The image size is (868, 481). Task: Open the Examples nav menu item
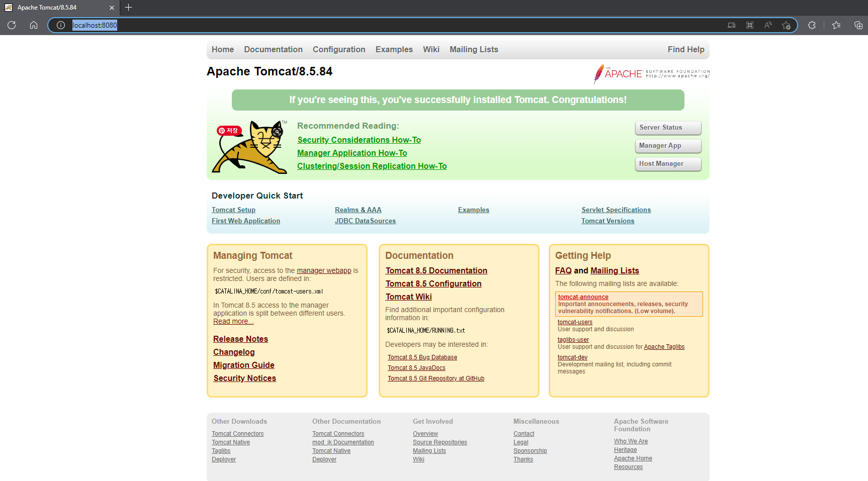394,49
